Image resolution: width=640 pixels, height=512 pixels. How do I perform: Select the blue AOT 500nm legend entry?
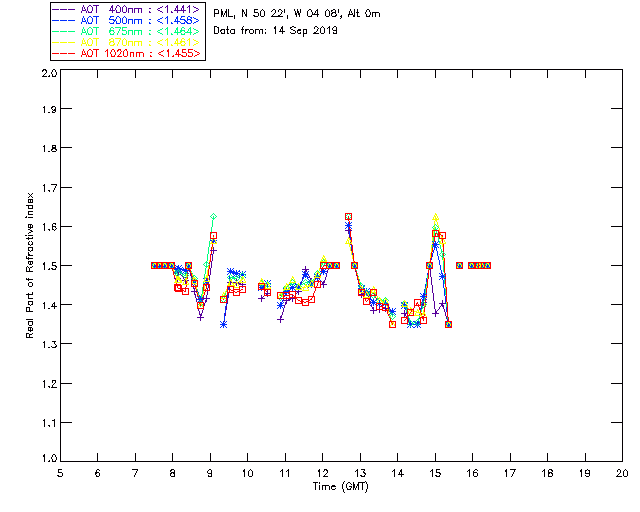click(x=127, y=20)
